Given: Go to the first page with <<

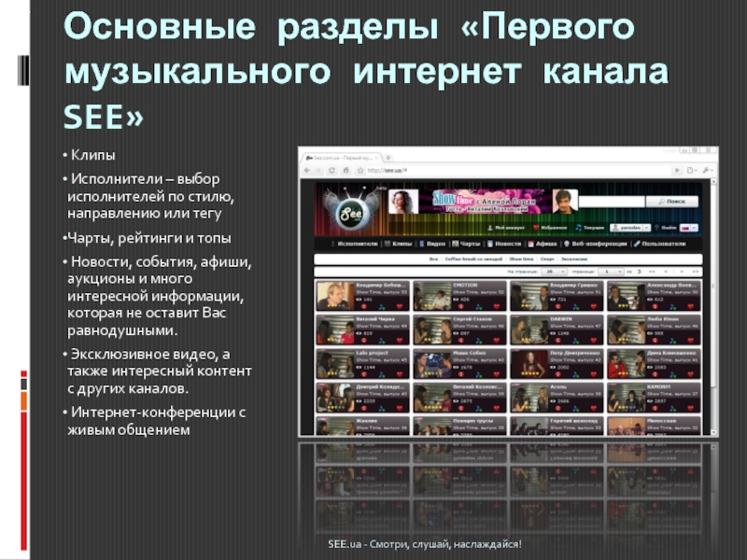Looking at the screenshot, I should [652, 272].
